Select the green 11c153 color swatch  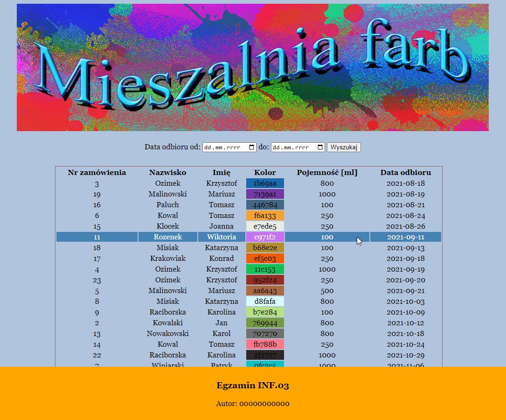(265, 269)
